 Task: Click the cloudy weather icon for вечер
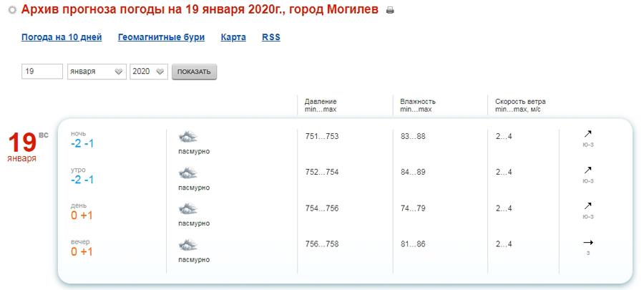tap(188, 245)
